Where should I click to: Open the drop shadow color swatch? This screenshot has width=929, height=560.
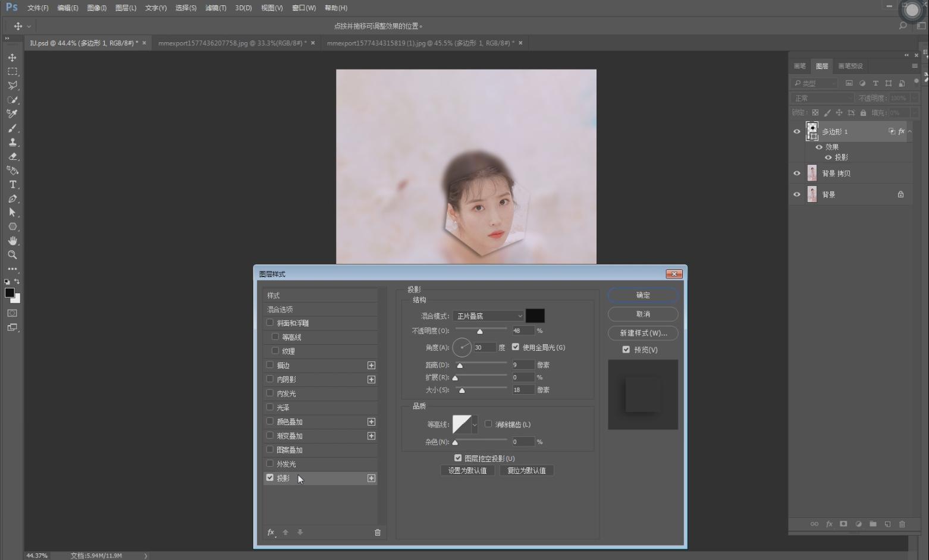(x=535, y=316)
